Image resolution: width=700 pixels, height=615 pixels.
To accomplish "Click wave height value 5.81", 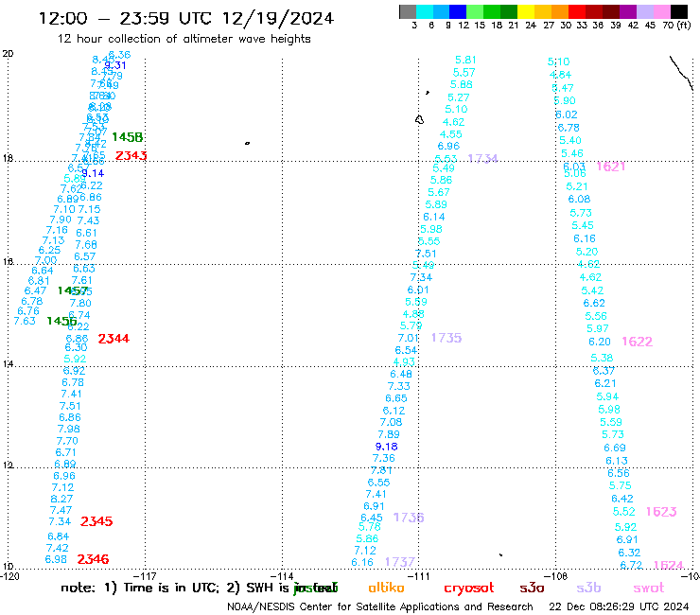I will pos(465,60).
